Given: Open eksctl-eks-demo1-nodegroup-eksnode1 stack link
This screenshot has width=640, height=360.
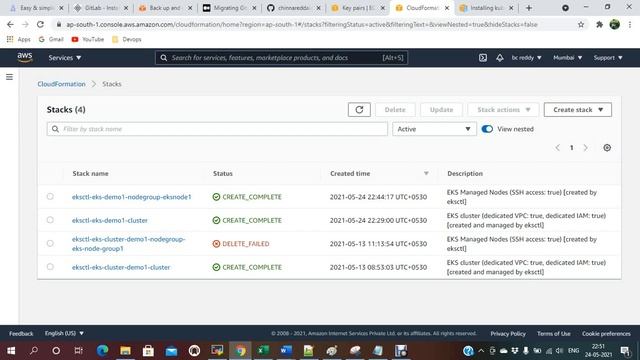Looking at the screenshot, I should 131,197.
